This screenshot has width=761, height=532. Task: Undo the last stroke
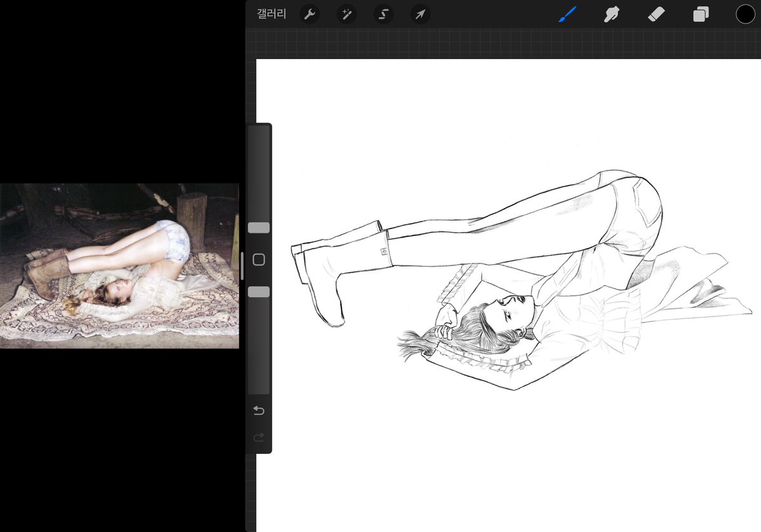[x=259, y=411]
